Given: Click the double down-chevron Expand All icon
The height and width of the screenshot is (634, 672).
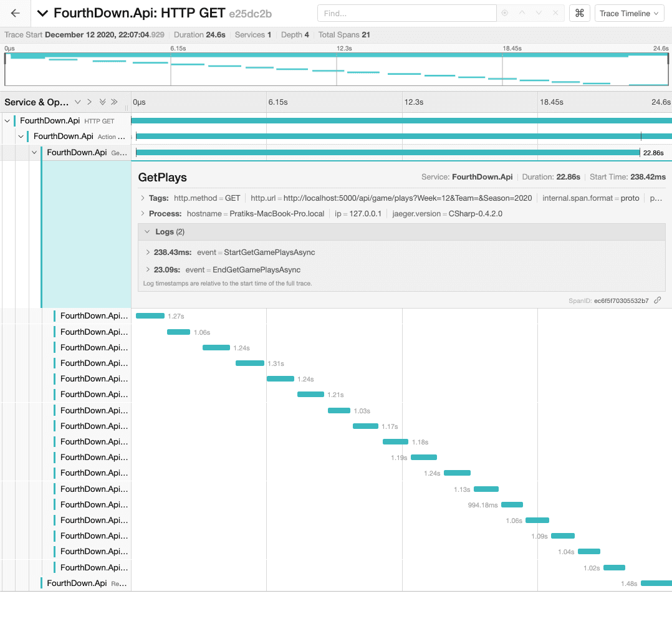Looking at the screenshot, I should 102,102.
